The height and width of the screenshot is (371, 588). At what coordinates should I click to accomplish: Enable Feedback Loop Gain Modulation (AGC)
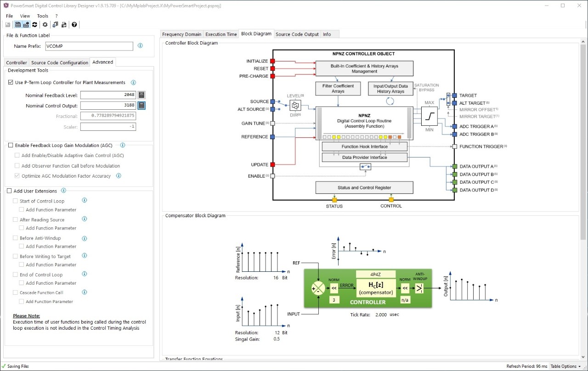click(11, 145)
